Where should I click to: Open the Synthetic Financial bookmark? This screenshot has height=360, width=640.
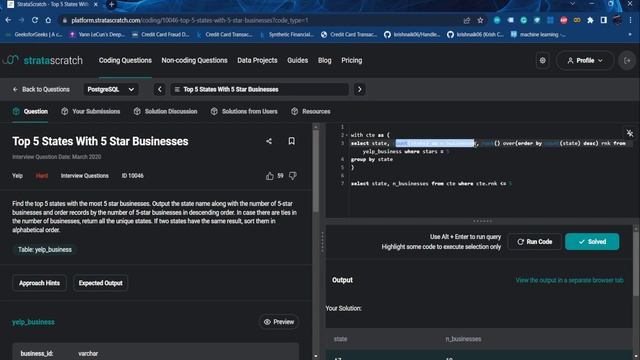click(287, 35)
